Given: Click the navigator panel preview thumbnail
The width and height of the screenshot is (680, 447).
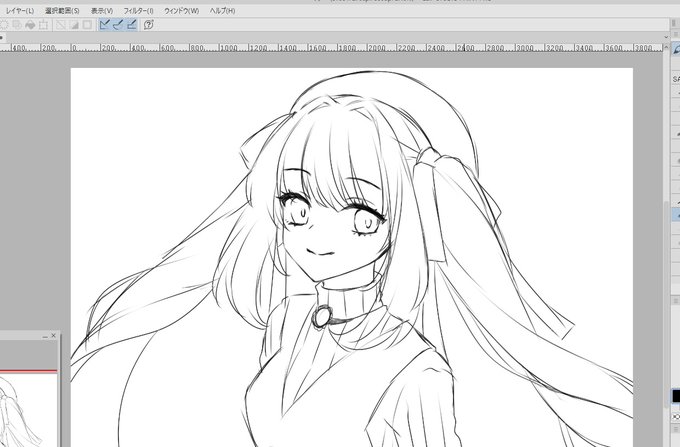Looking at the screenshot, I should click(29, 410).
